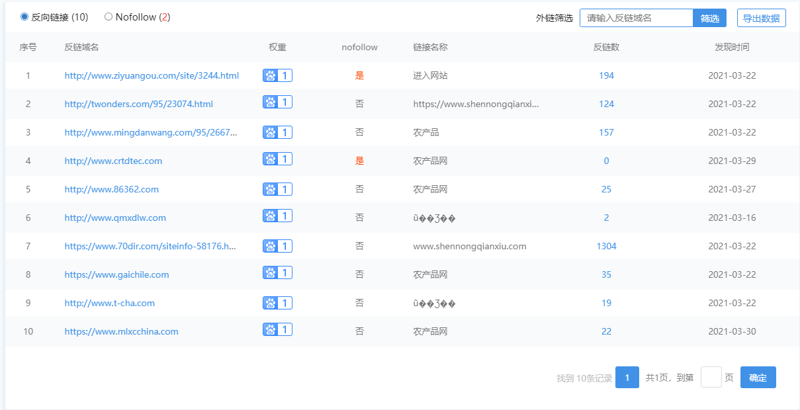This screenshot has width=800, height=410.
Task: Click weight badge icon for crtdtec.com row
Action: click(277, 160)
